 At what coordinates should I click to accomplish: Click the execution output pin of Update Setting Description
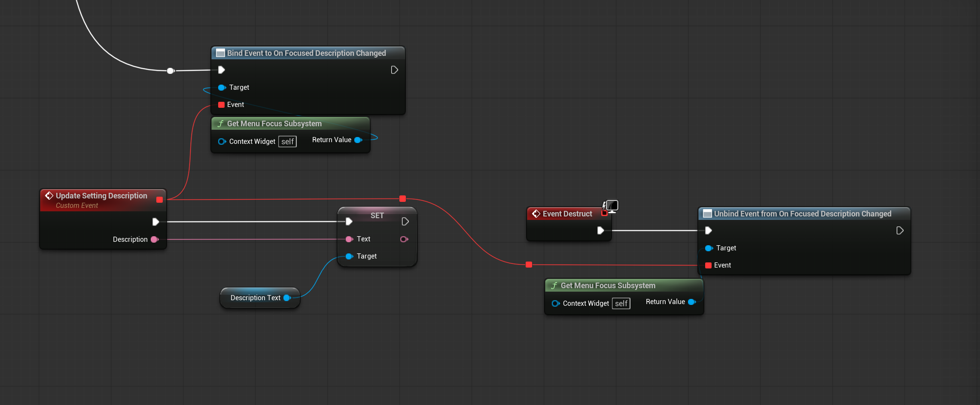[156, 222]
